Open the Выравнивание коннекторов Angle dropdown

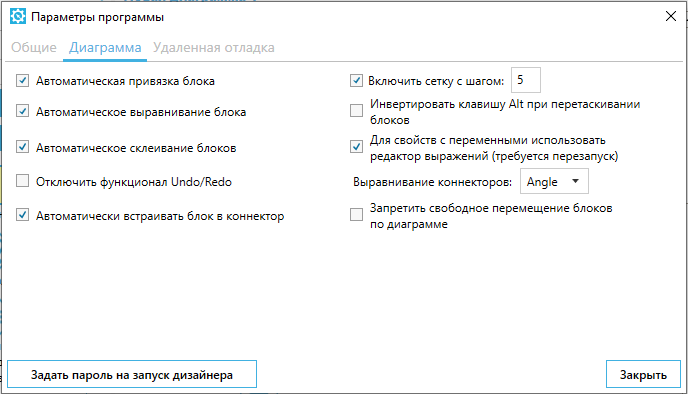coord(554,181)
